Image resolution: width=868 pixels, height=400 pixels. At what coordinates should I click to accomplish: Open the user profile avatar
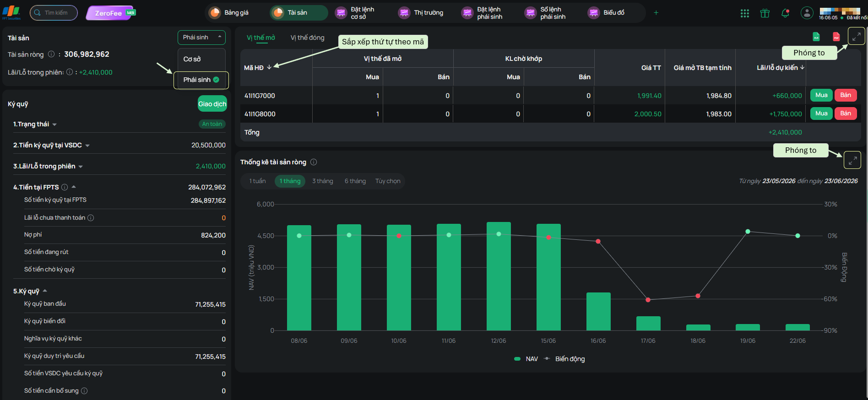coord(807,13)
